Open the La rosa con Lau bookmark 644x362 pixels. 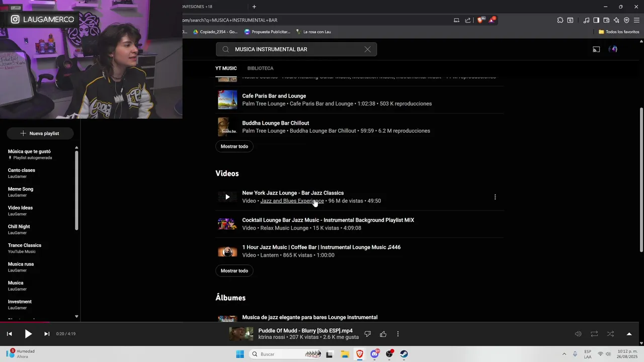click(313, 32)
